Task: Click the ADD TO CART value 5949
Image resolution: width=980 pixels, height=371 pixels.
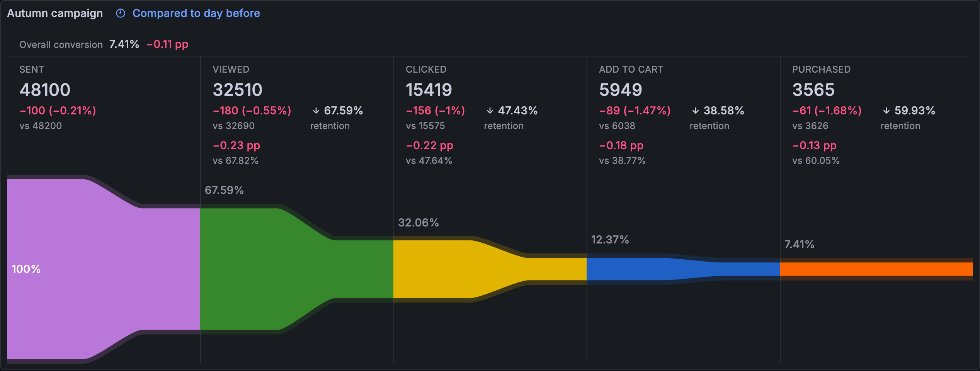Action: 621,90
